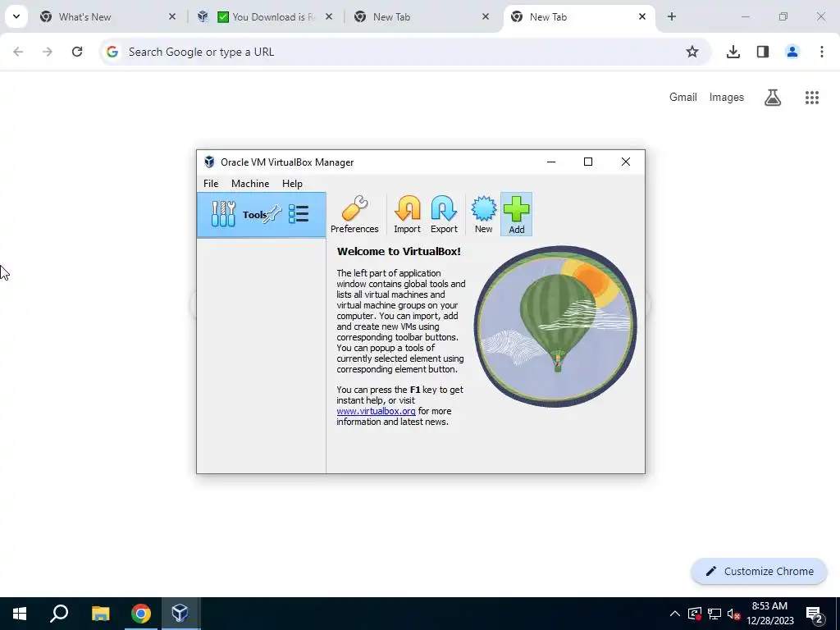Open the Machine menu in VirtualBox
This screenshot has width=840, height=630.
click(250, 183)
